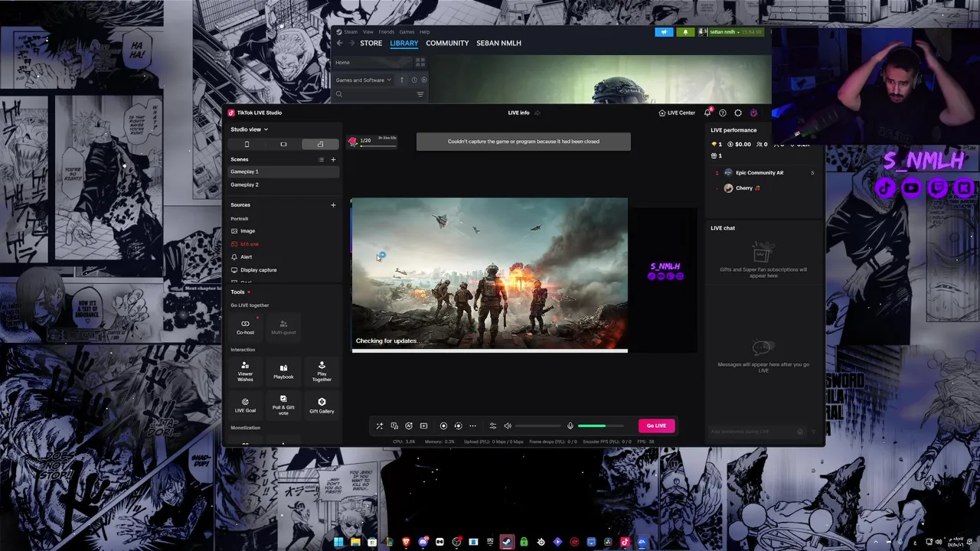The height and width of the screenshot is (551, 980).
Task: Open the Play Together tool
Action: (322, 371)
